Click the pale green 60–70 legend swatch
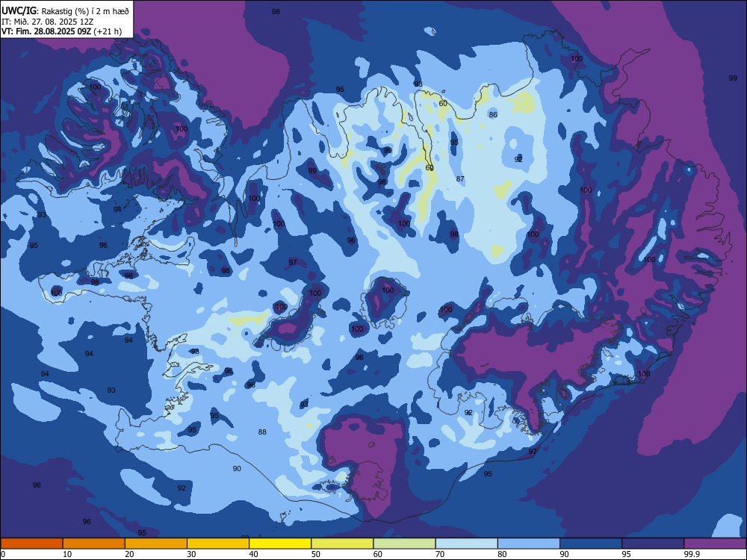 404,544
